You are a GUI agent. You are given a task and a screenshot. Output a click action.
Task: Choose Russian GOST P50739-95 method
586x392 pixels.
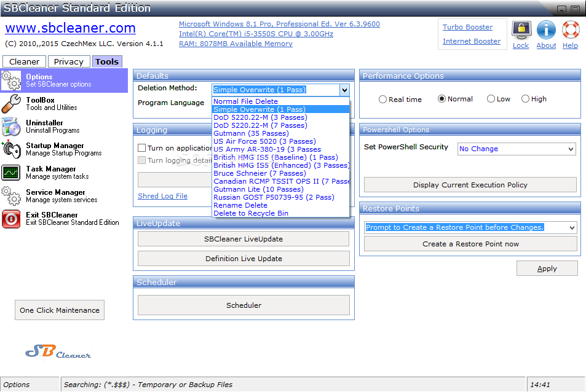point(280,197)
